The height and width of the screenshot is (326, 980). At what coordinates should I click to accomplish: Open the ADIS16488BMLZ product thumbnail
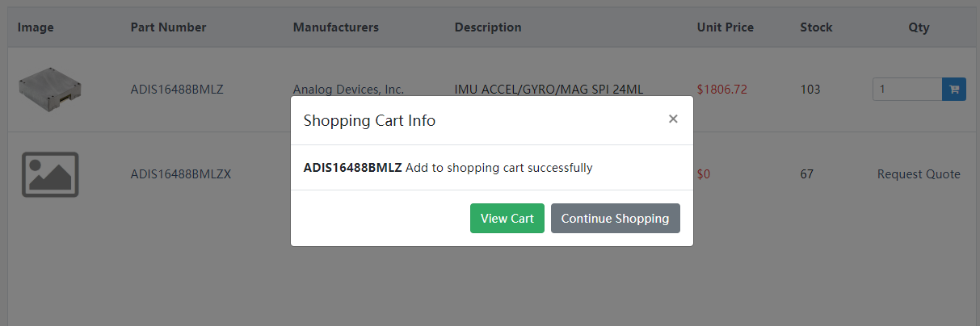tap(50, 89)
